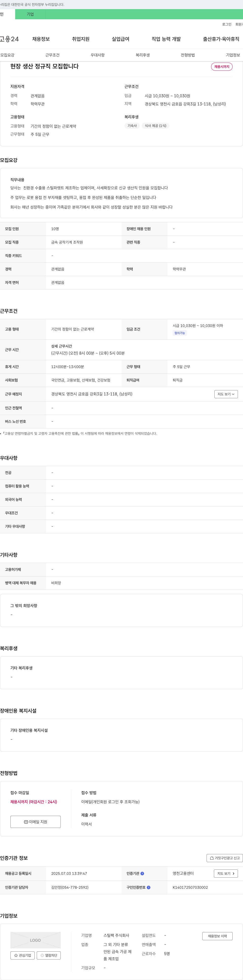Jump to the 기업정보 section tab
Viewport: 243px width, 980px height.
tap(233, 55)
